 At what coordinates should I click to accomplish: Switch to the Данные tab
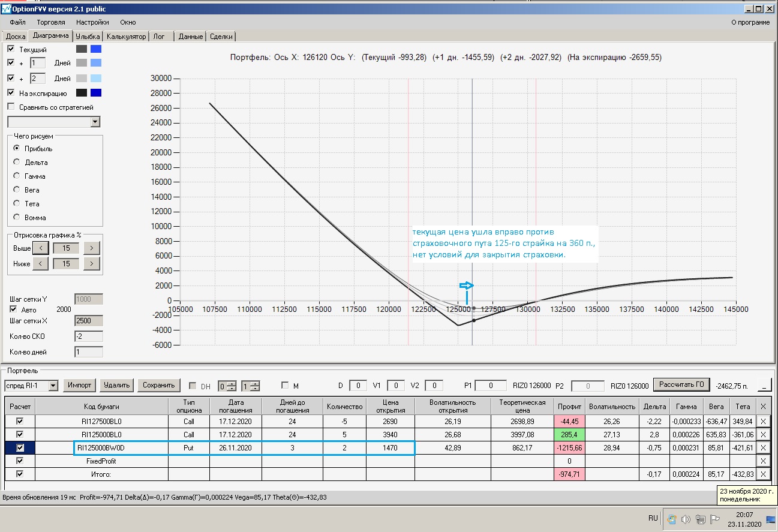click(x=190, y=37)
